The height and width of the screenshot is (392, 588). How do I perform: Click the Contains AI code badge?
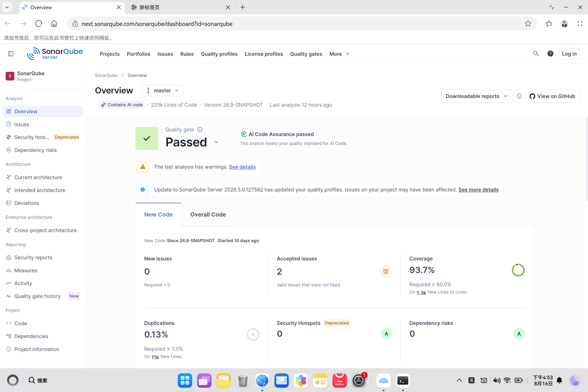pyautogui.click(x=122, y=105)
